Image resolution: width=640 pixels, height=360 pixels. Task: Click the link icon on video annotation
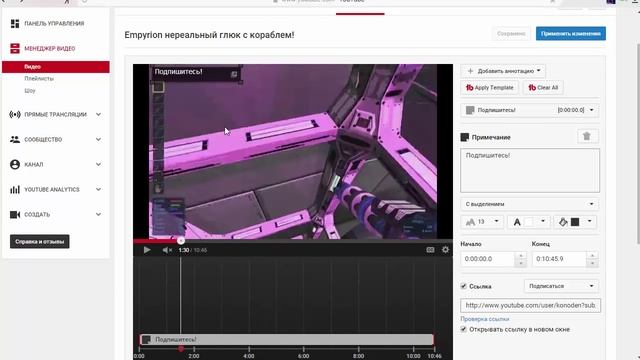(234, 74)
